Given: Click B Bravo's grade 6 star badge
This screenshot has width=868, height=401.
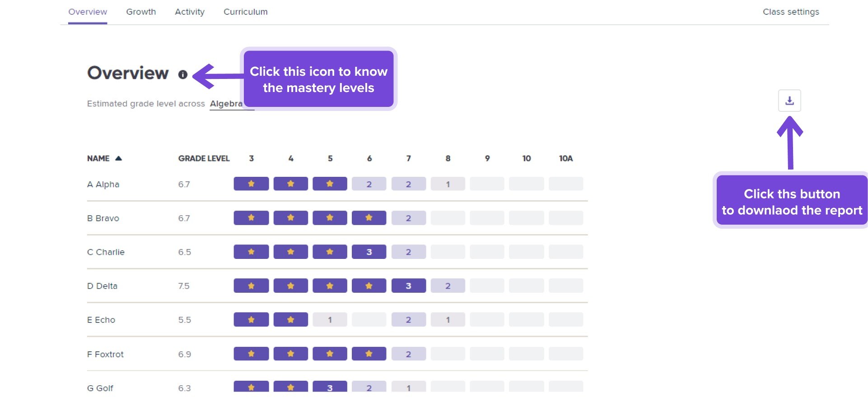Looking at the screenshot, I should 369,218.
